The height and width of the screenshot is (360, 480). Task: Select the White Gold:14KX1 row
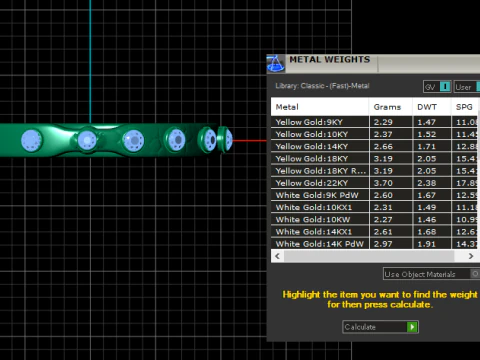pos(375,232)
